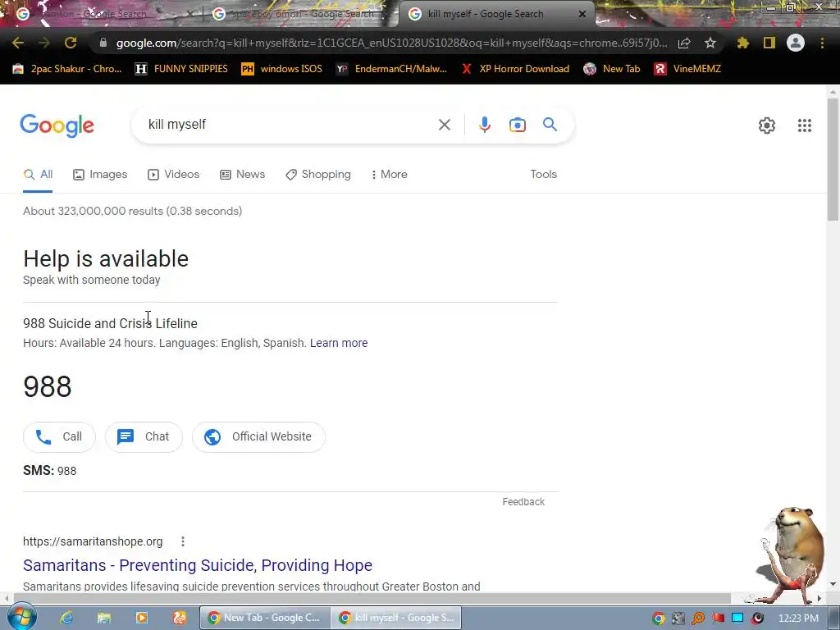This screenshot has width=840, height=630.
Task: Click '988 Suicide and Crisis Lifeline' text
Action: [x=111, y=323]
